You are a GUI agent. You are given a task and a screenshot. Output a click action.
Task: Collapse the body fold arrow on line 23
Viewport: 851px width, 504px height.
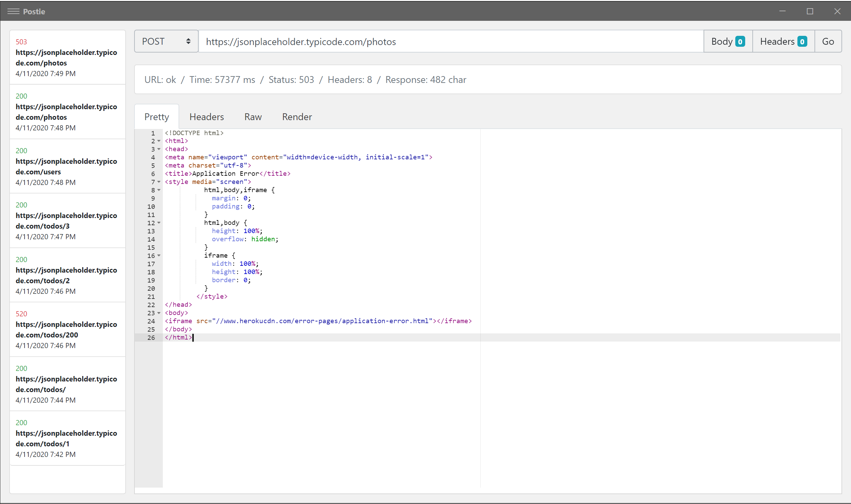(159, 313)
